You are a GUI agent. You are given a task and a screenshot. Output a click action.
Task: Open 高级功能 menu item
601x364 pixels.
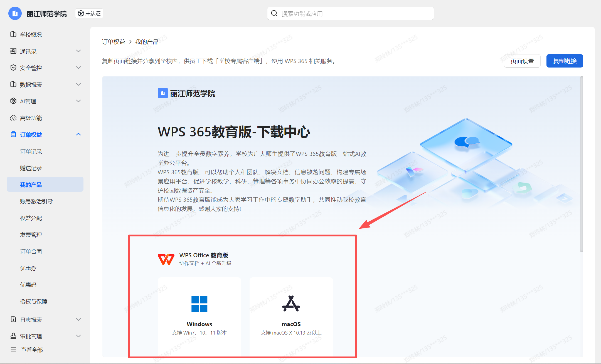coord(31,118)
